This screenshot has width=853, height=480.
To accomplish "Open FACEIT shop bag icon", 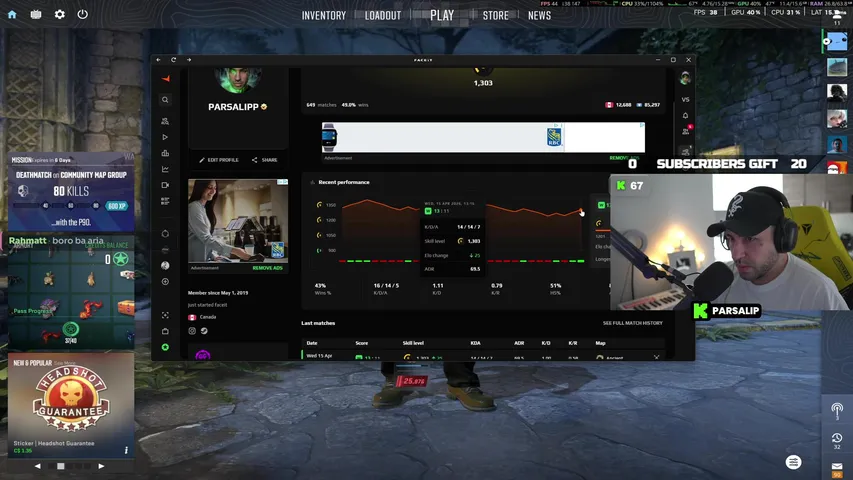I will click(x=165, y=331).
